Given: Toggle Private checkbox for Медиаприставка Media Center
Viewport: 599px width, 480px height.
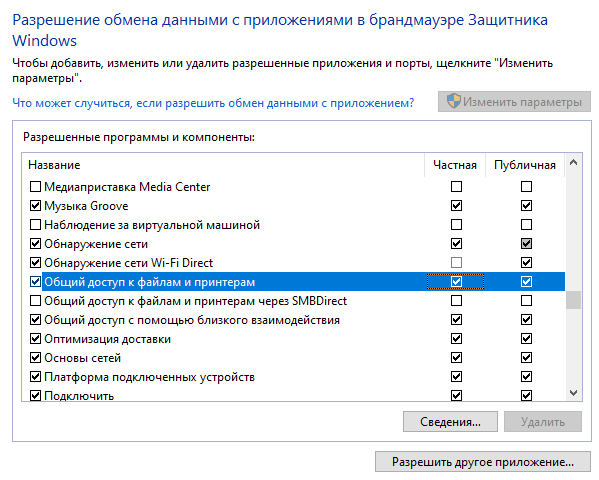Looking at the screenshot, I should coord(456,186).
